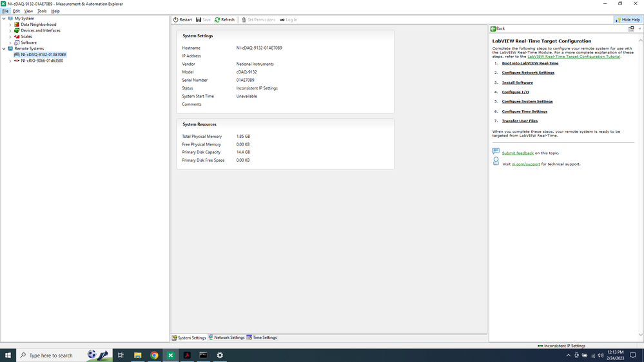The width and height of the screenshot is (644, 362).
Task: Click the ni.com/support link
Action: [x=526, y=164]
